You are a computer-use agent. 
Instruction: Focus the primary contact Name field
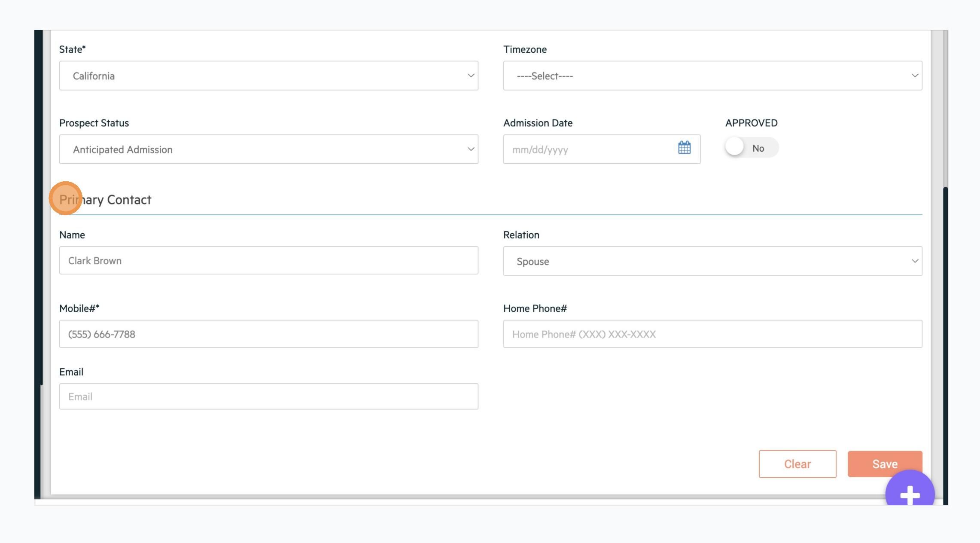(268, 260)
